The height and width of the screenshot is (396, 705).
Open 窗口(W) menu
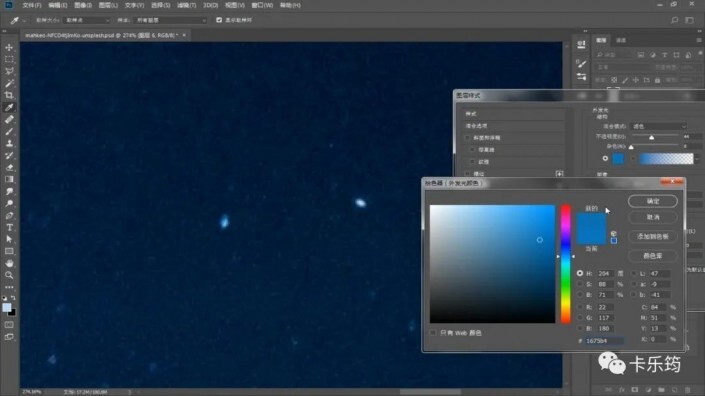(x=262, y=5)
